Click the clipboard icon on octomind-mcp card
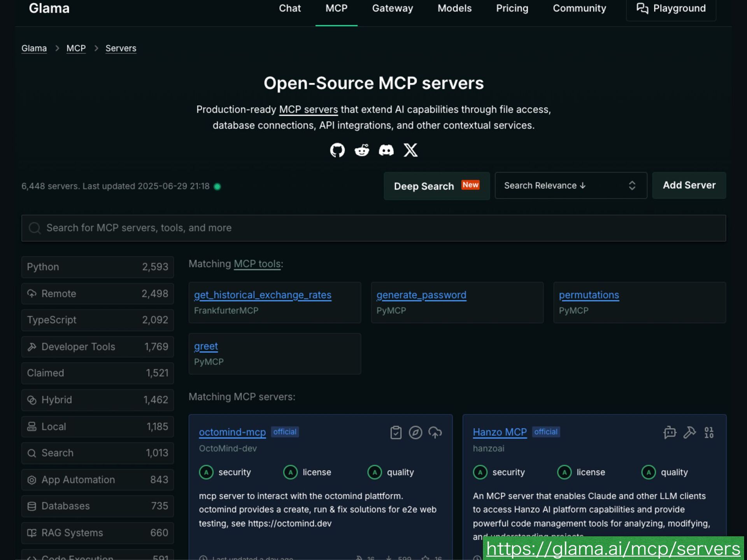 tap(396, 432)
